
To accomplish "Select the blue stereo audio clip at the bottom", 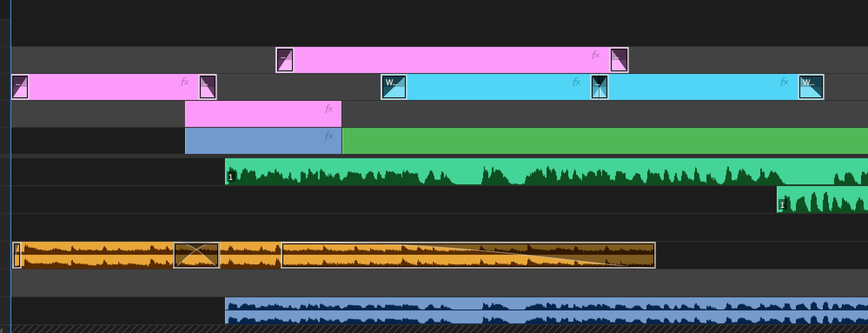I will 547,310.
